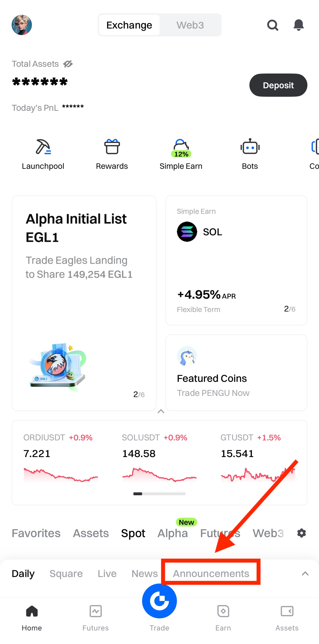The height and width of the screenshot is (644, 319).
Task: Open Launchpool pickaxe icon
Action: 43,147
